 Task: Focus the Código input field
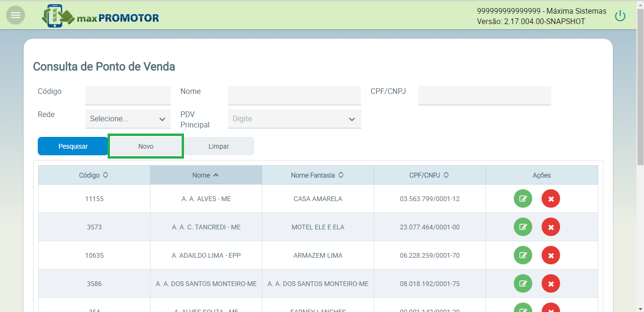[x=128, y=95]
